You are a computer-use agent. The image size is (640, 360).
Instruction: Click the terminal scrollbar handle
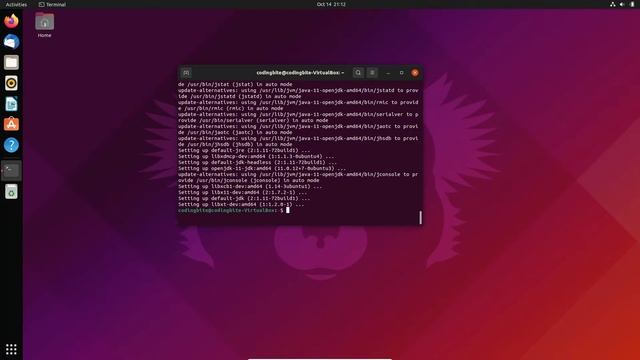420,217
